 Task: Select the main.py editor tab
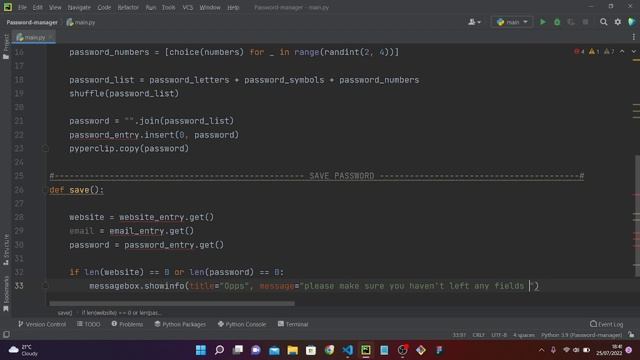pyautogui.click(x=33, y=37)
